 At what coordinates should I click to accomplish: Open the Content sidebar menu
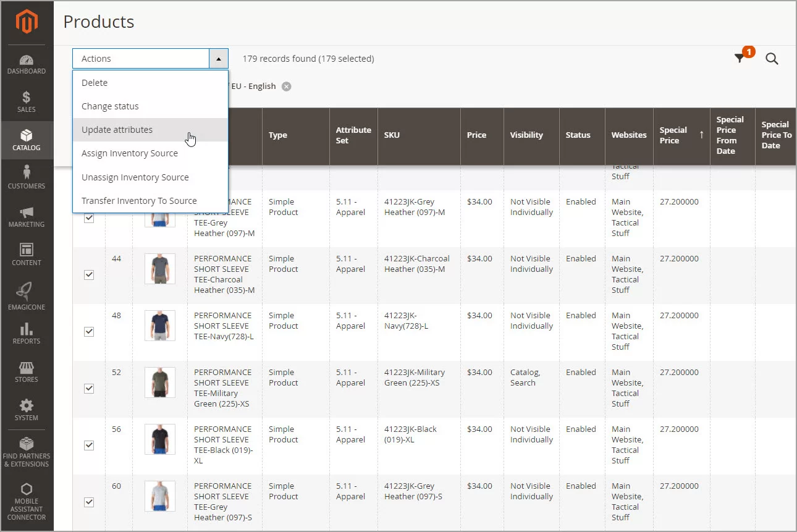click(x=27, y=256)
